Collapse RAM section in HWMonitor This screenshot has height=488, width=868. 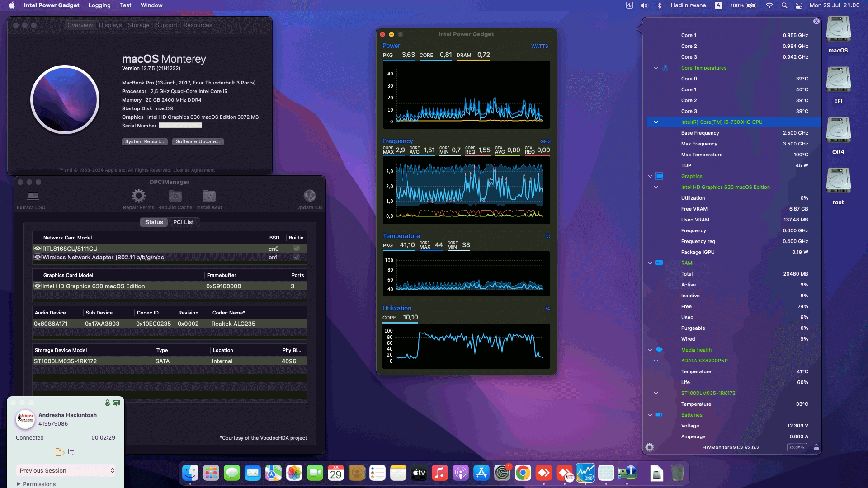[x=650, y=263]
